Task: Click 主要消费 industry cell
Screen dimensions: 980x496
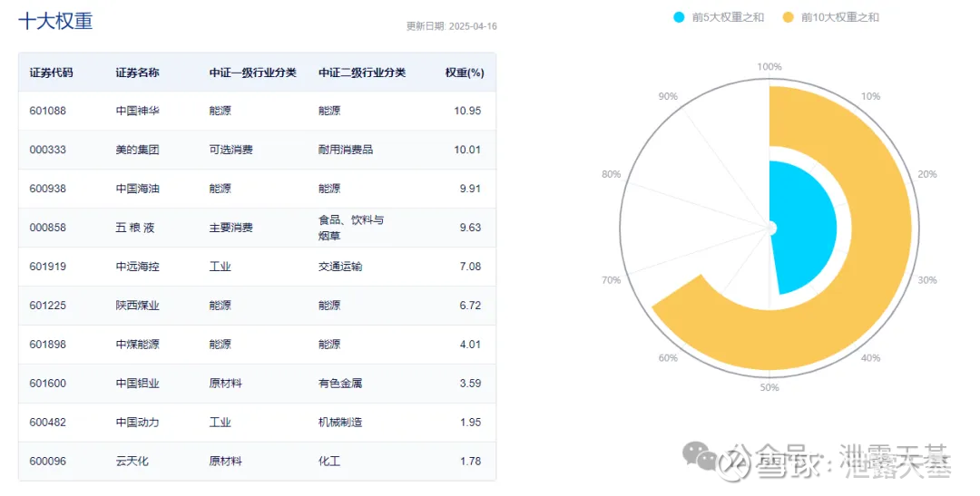Action: coord(230,228)
